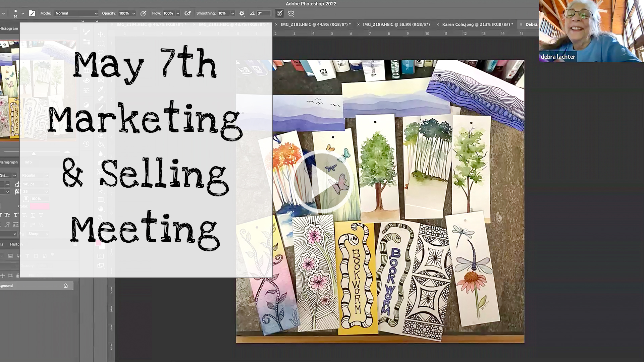This screenshot has width=644, height=362.
Task: Open the Smoothing dropdown arrow
Action: pos(232,13)
